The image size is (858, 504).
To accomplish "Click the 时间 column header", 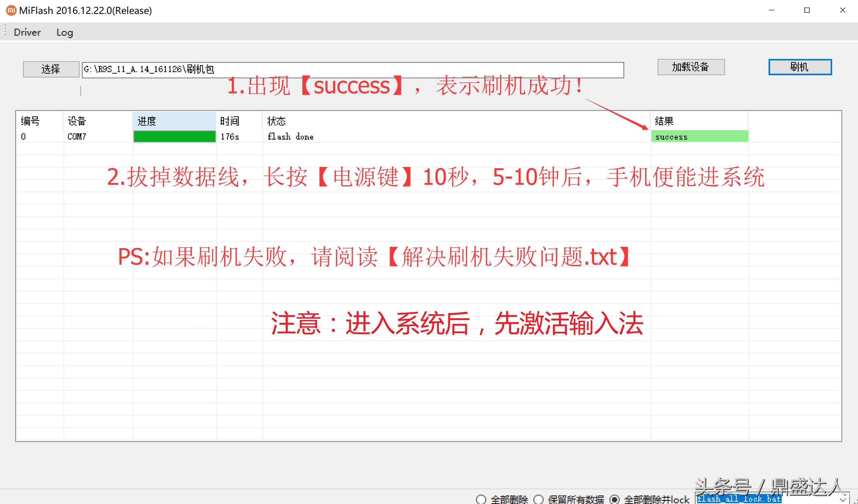I will pos(240,121).
